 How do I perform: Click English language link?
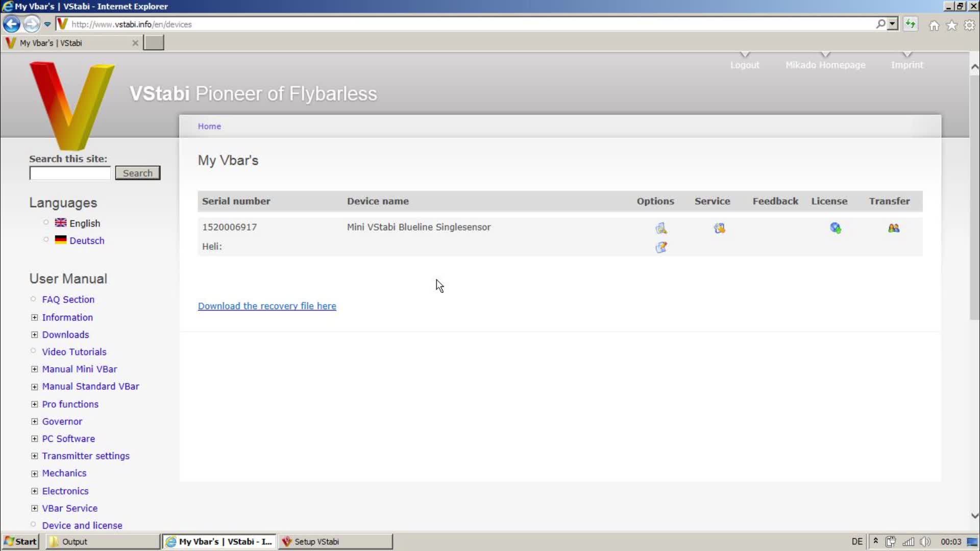(x=85, y=223)
